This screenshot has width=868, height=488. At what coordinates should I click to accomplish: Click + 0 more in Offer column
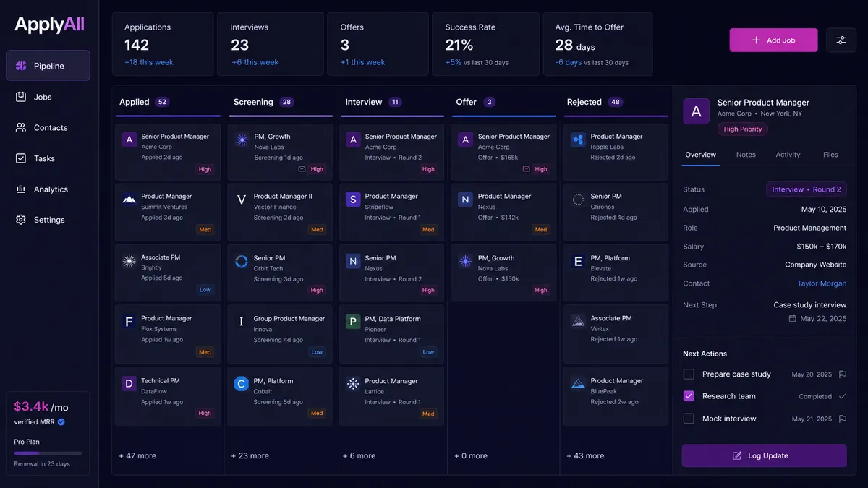tap(471, 456)
